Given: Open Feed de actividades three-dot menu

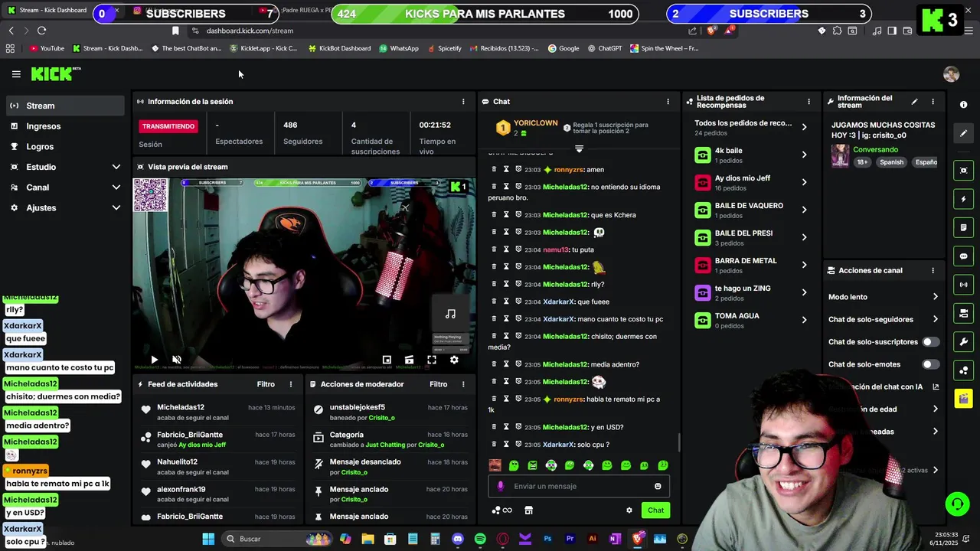Looking at the screenshot, I should [290, 384].
